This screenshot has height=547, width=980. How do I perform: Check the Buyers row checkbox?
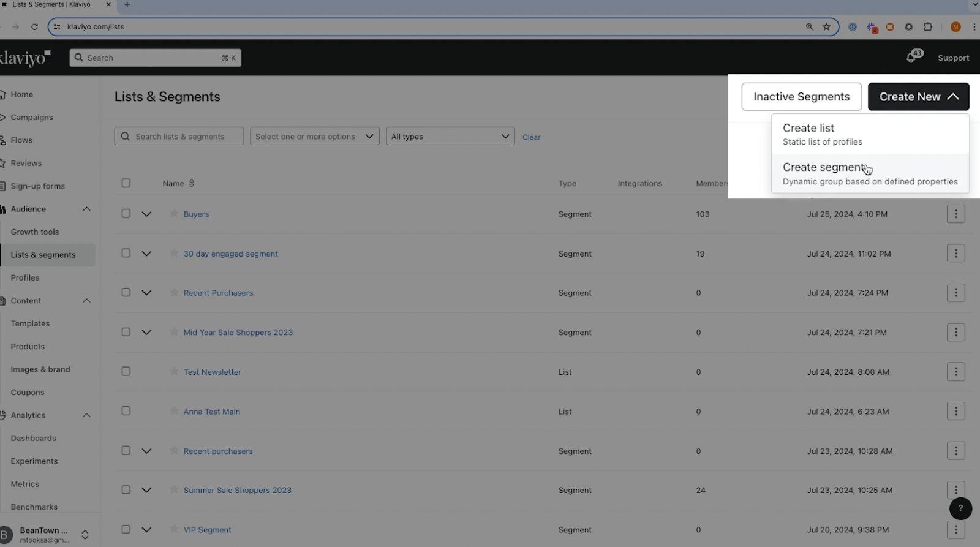(x=126, y=214)
